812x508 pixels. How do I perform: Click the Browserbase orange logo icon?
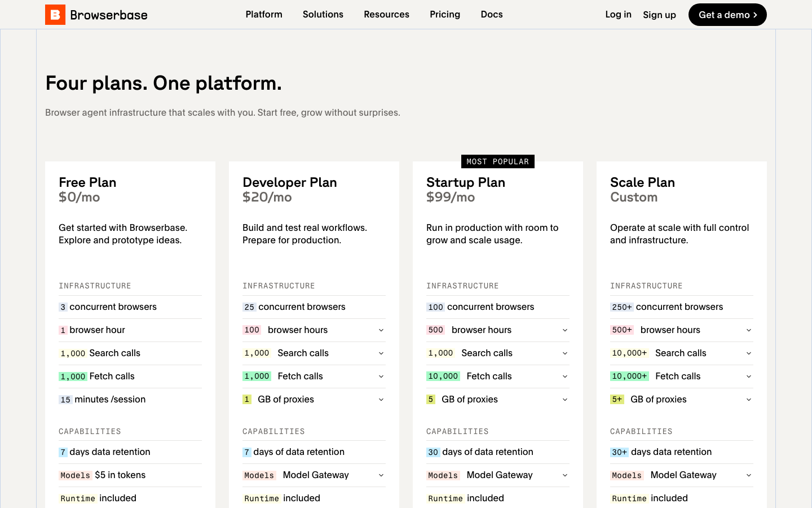[x=55, y=15]
